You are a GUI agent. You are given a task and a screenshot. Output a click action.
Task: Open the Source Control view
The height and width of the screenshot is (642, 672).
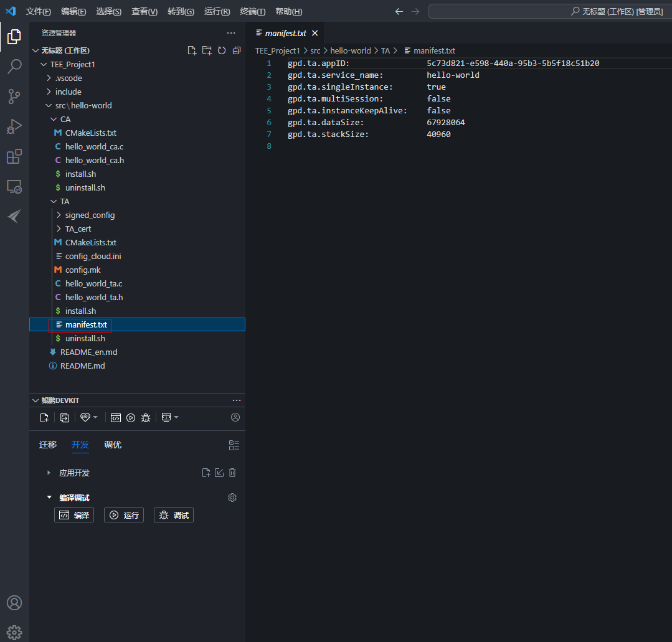tap(14, 97)
